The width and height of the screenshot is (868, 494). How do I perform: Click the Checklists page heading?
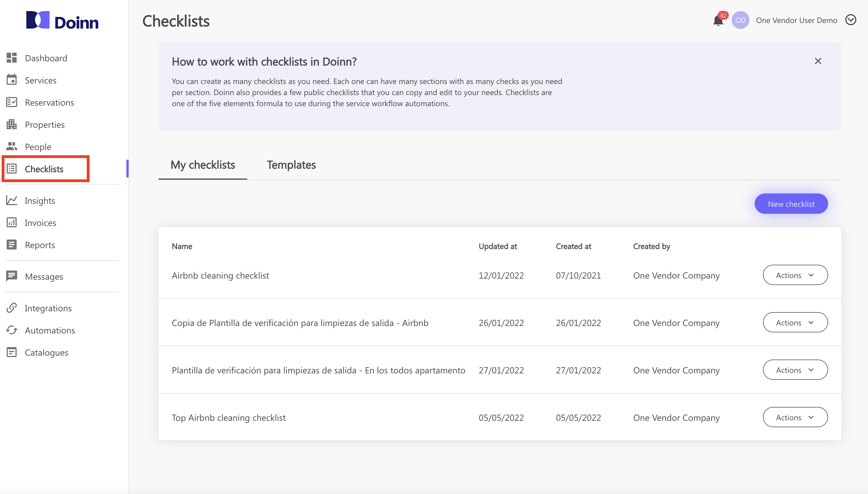coord(176,21)
